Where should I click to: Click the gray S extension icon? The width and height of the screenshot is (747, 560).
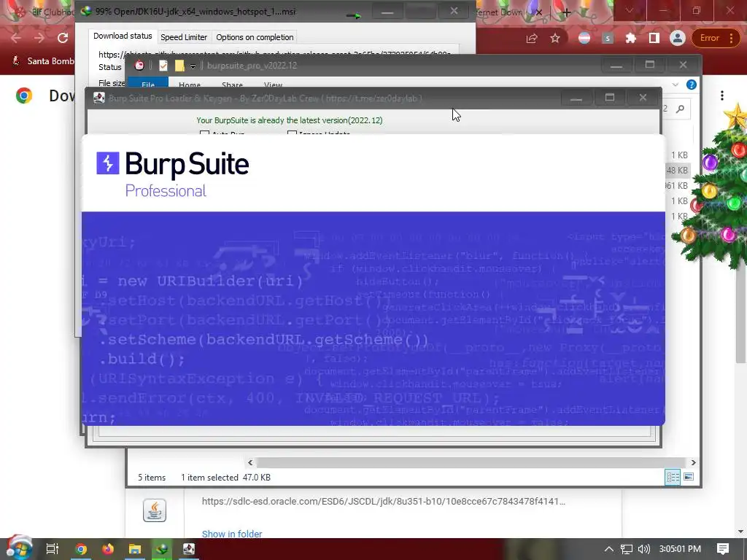(608, 38)
